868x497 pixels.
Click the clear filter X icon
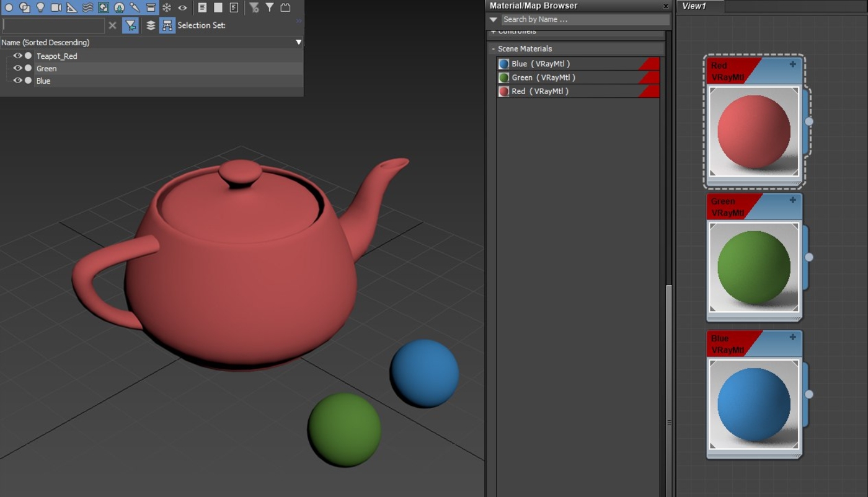pyautogui.click(x=112, y=25)
